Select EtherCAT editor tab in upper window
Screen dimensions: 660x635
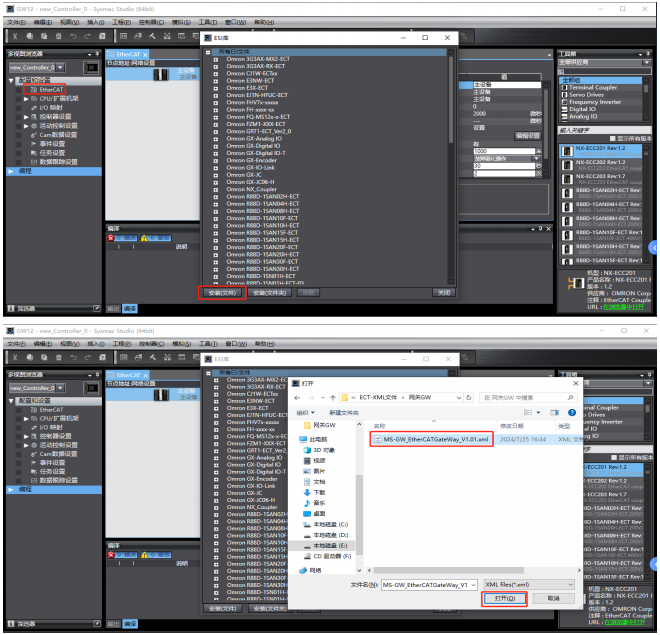coord(128,54)
